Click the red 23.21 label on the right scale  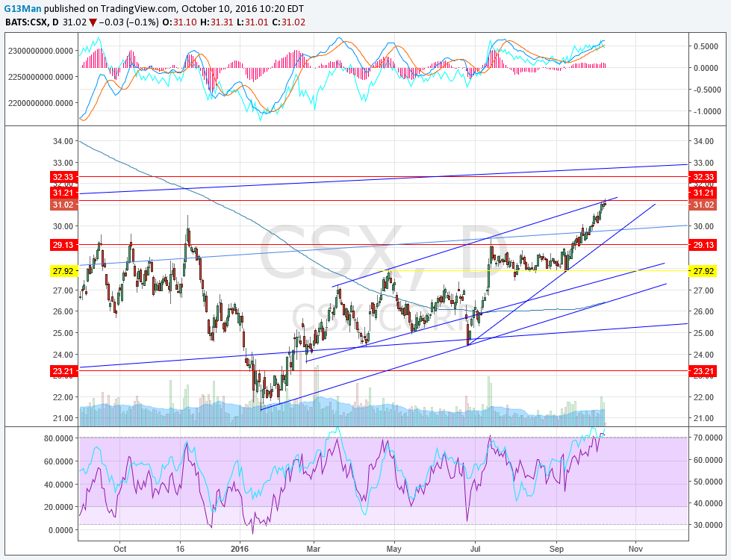coord(703,371)
